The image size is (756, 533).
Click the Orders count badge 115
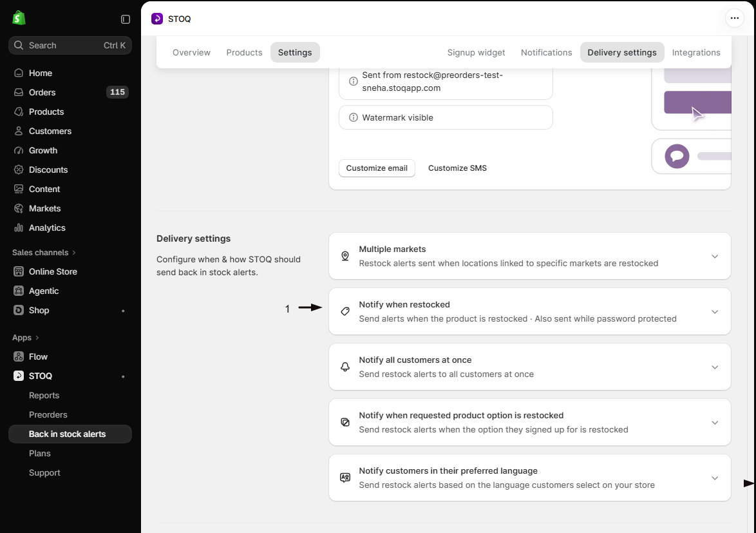(117, 92)
